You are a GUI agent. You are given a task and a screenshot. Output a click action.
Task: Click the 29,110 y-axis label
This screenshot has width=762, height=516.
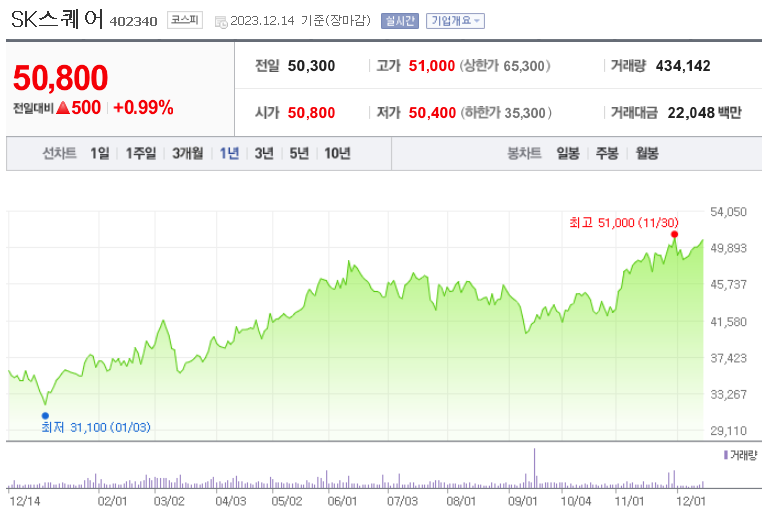728,430
